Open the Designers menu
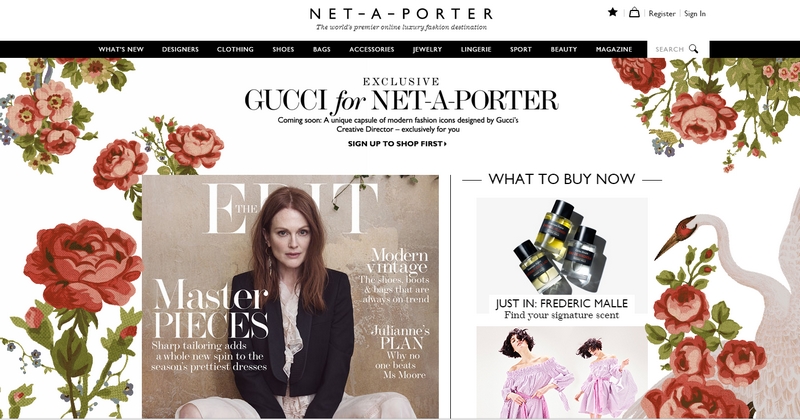The width and height of the screenshot is (800, 420). 180,50
